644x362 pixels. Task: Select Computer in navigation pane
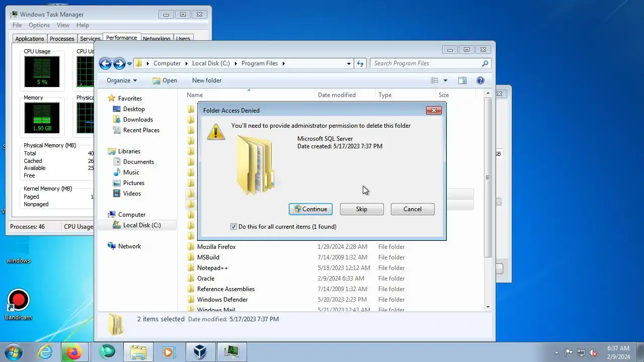click(132, 215)
